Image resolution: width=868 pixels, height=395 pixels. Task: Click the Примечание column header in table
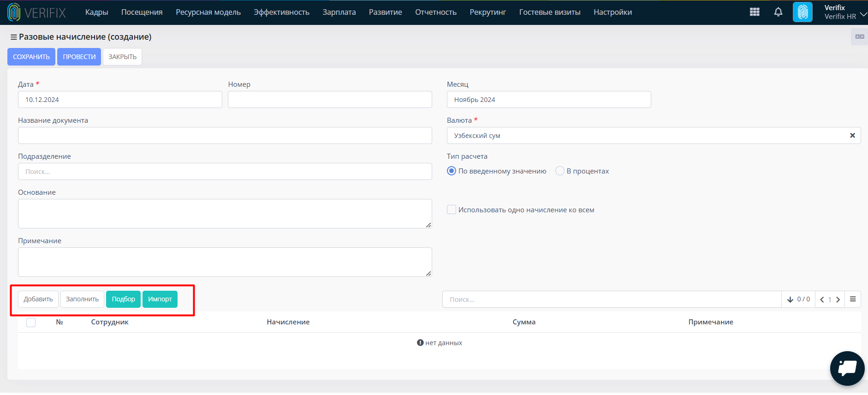pyautogui.click(x=711, y=322)
